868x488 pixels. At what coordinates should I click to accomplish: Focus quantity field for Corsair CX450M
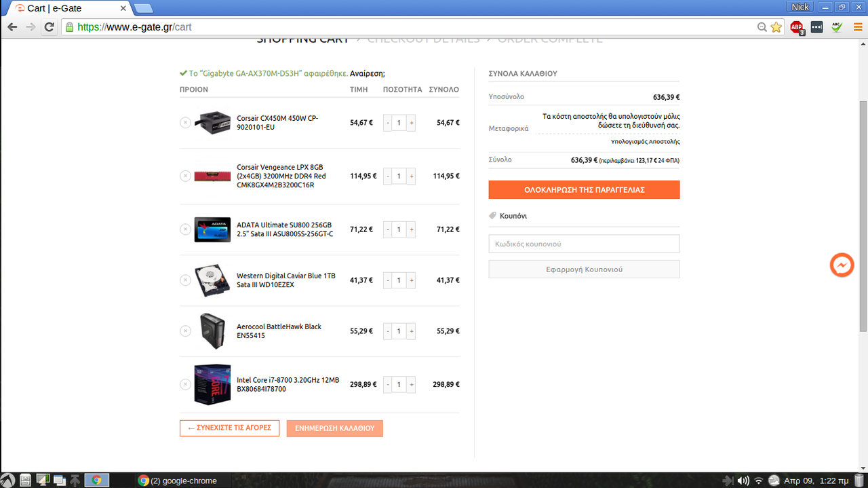(399, 123)
